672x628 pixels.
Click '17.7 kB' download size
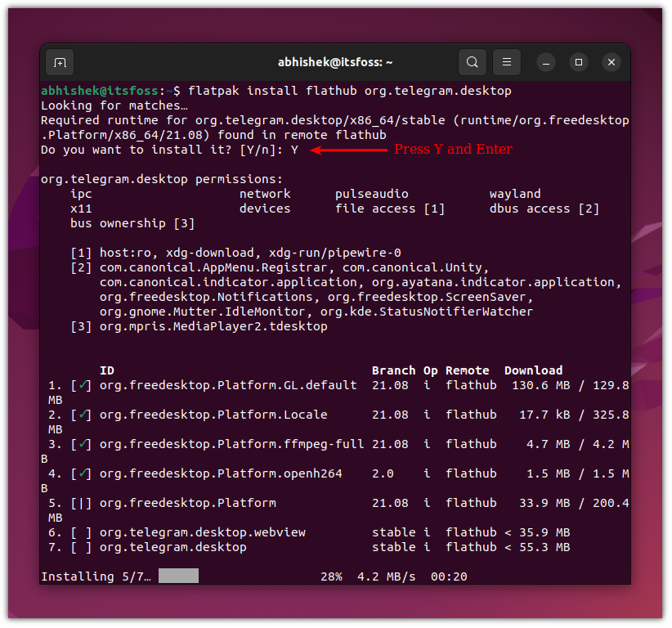click(x=544, y=415)
